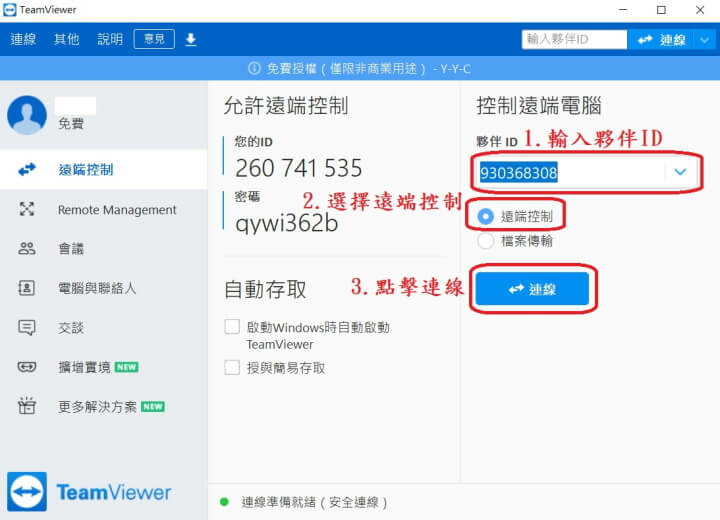Click the 擴增實境 AR headset icon
This screenshot has height=520, width=720.
coord(27,367)
